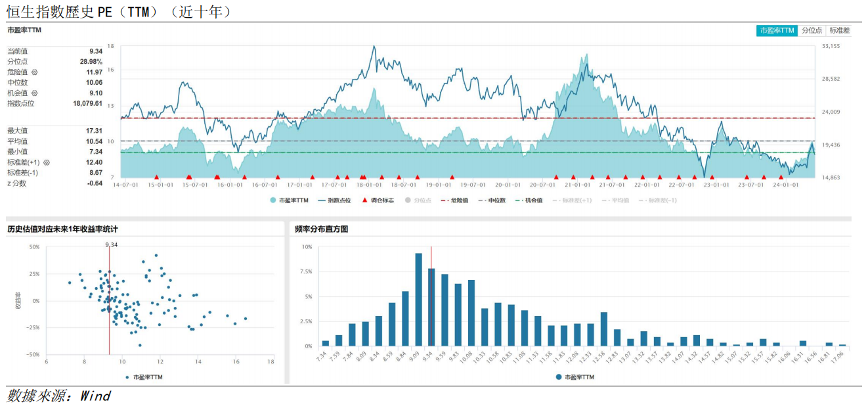Toggle the 危险值 dashed red legend
This screenshot has width=868, height=412.
(454, 200)
